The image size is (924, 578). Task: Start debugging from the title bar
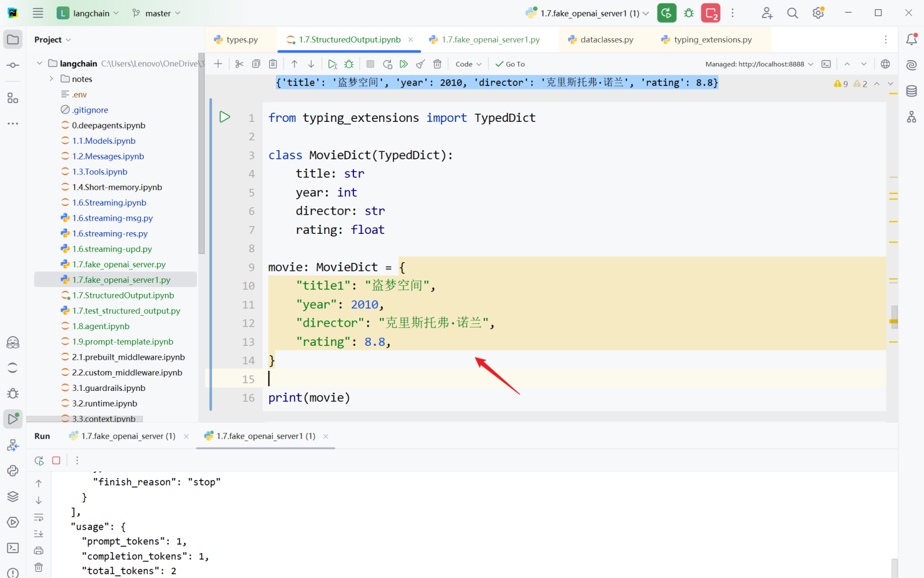(x=689, y=13)
